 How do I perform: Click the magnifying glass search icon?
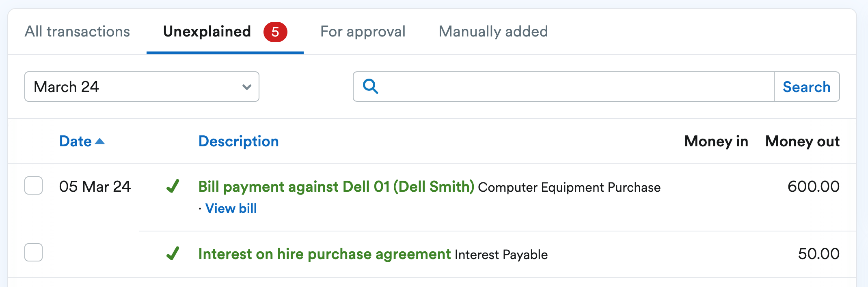point(370,86)
